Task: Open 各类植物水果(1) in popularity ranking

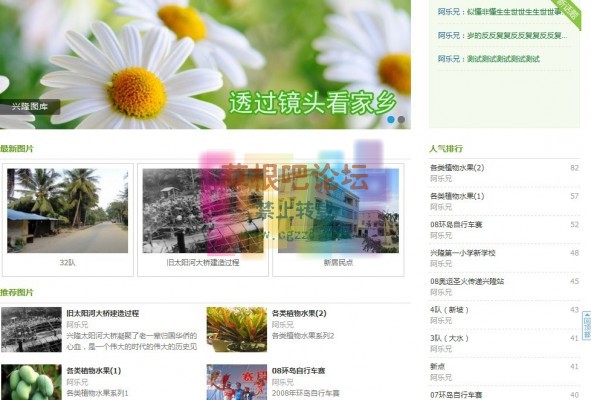Action: click(457, 196)
